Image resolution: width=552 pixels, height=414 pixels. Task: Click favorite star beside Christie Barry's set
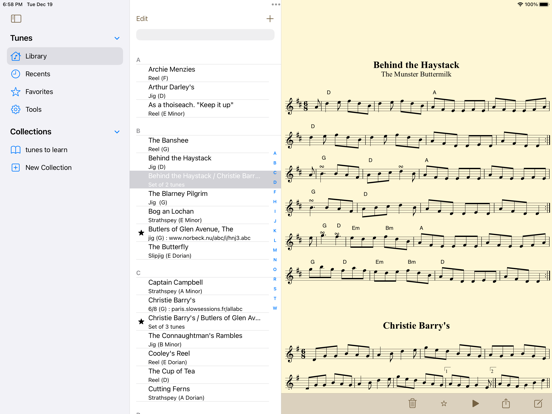click(x=141, y=321)
